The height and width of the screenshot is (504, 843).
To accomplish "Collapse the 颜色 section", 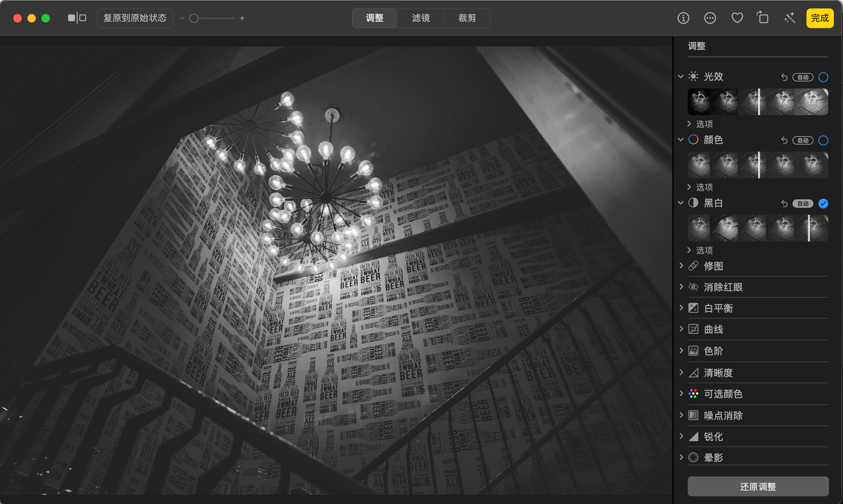I will 681,140.
